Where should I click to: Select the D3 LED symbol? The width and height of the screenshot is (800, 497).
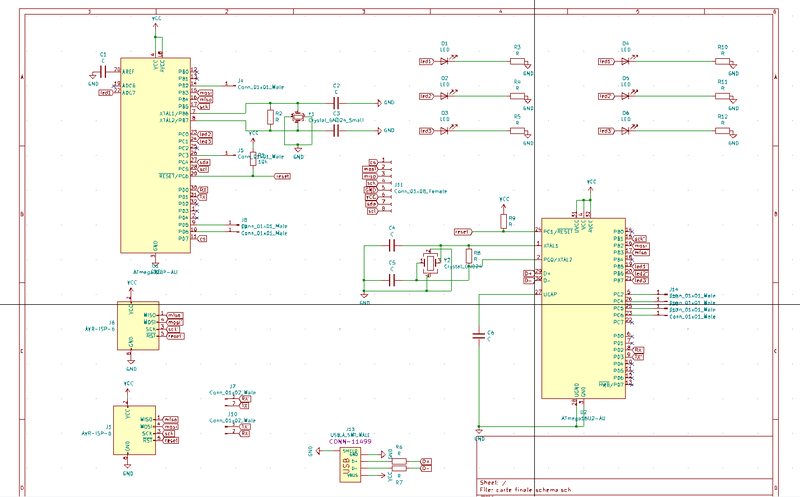(444, 131)
